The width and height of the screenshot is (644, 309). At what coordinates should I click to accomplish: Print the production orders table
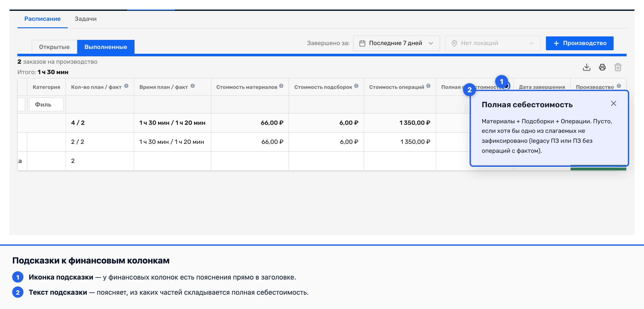(602, 67)
